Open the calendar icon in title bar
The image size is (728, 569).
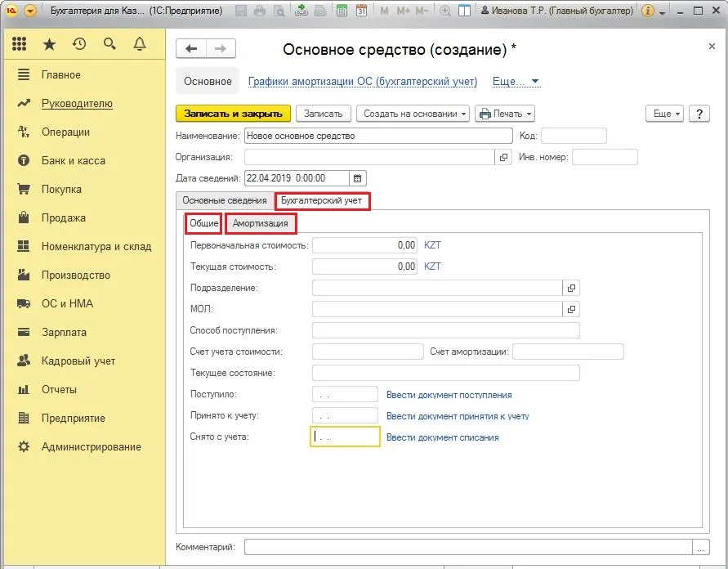[361, 10]
